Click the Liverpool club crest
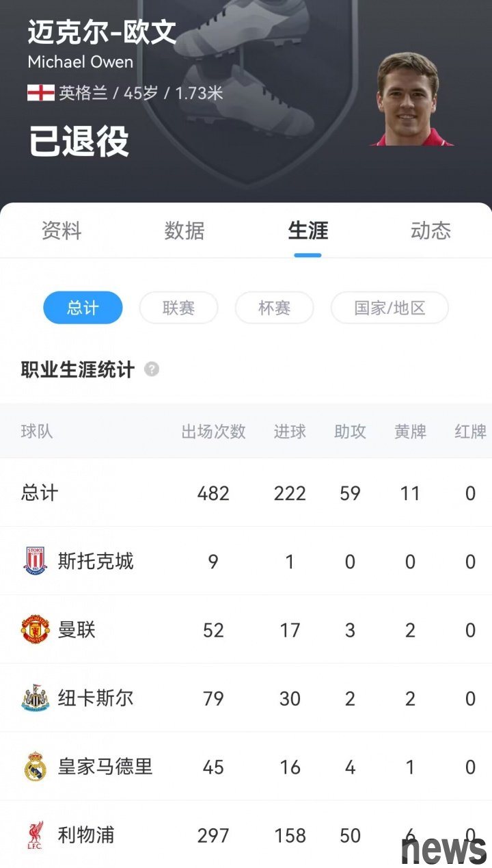This screenshot has width=492, height=868. point(36,835)
